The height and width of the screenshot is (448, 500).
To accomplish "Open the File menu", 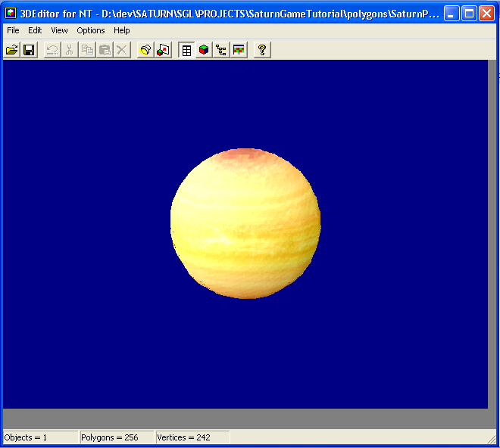I will [13, 30].
